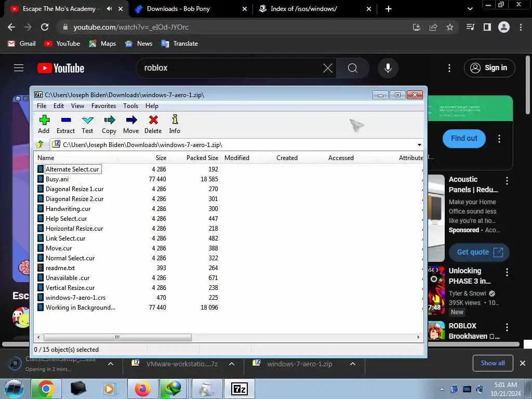Open Firefox from the taskbar
Viewport: 532px width, 399px height.
click(x=142, y=389)
